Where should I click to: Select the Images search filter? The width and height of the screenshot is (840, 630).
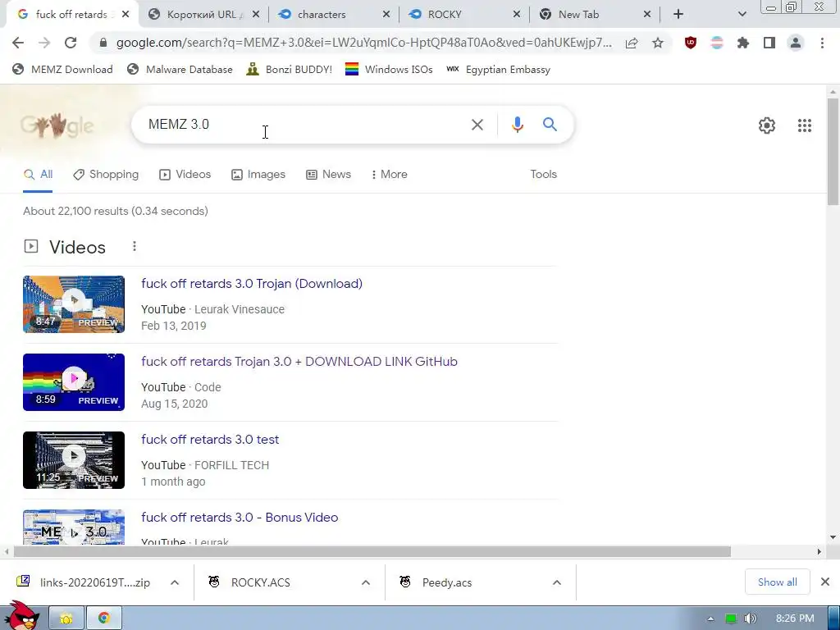pos(258,174)
